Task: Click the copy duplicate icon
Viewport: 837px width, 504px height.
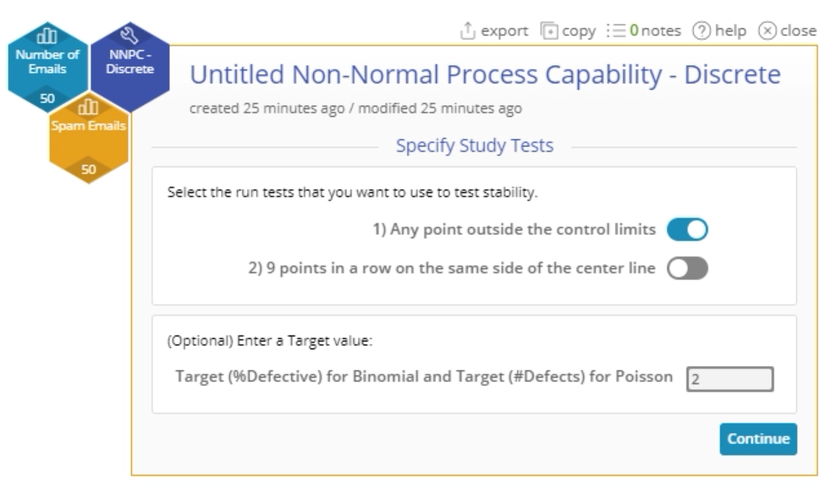Action: click(549, 31)
